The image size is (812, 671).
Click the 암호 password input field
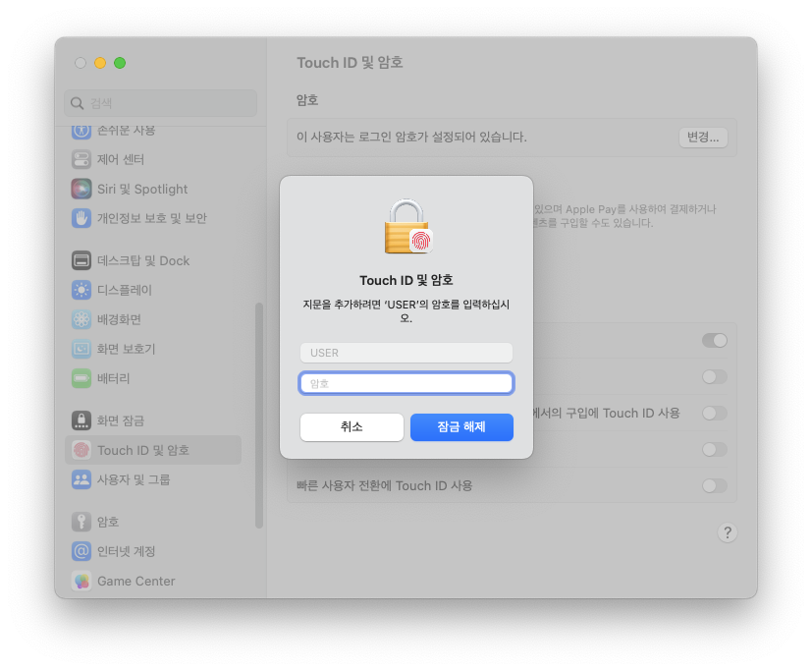[406, 383]
